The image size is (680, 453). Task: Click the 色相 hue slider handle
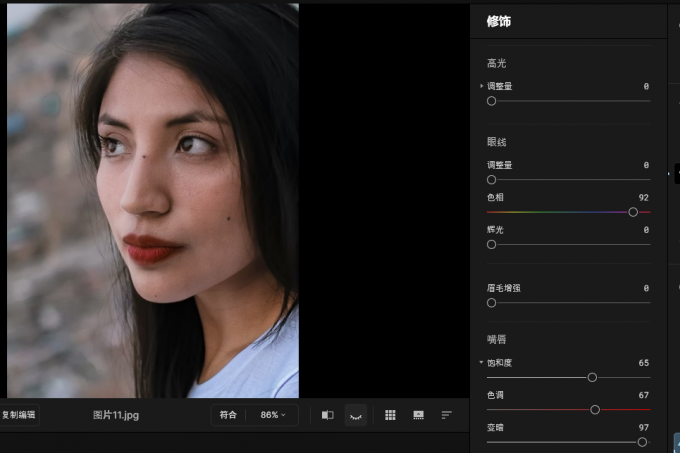[633, 212]
